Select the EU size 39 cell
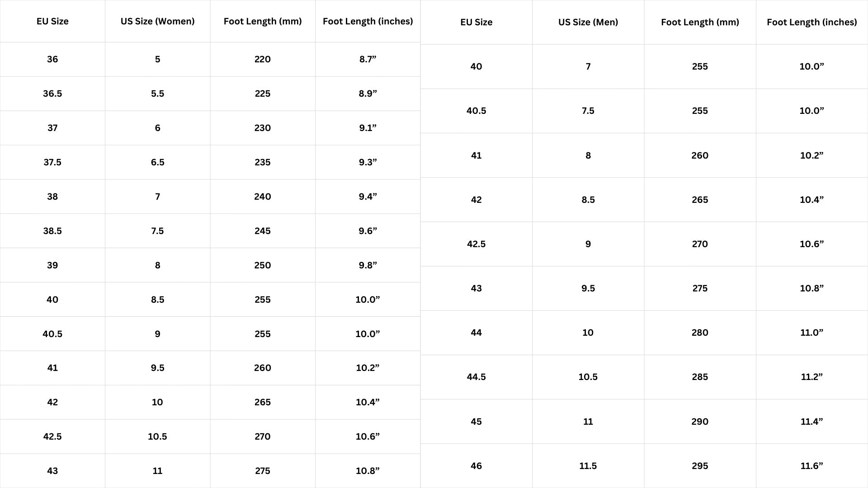 click(52, 265)
